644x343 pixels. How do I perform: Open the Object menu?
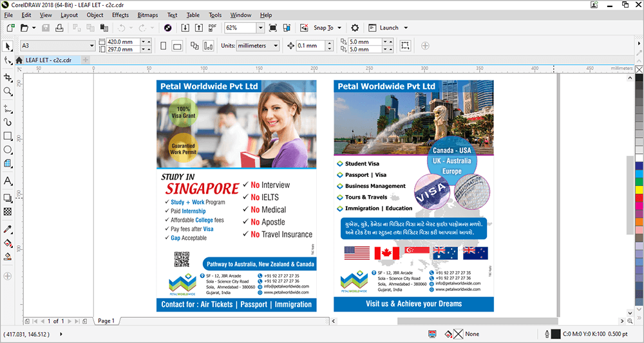point(95,15)
